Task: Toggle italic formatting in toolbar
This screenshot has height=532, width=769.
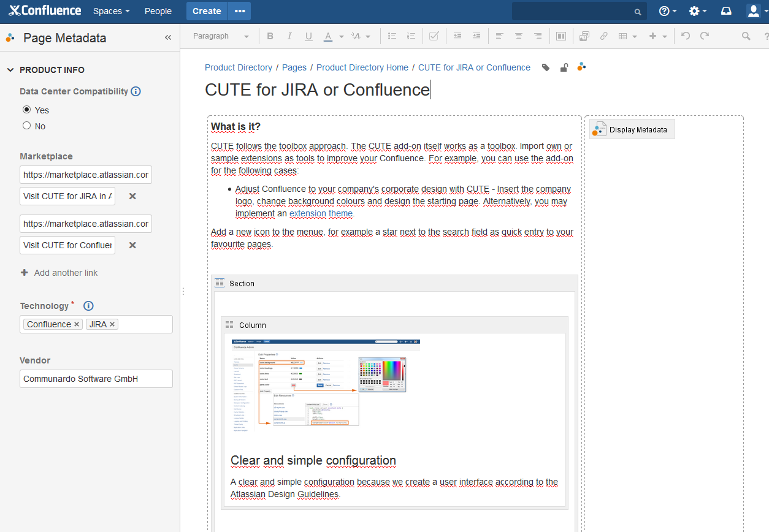Action: 289,36
